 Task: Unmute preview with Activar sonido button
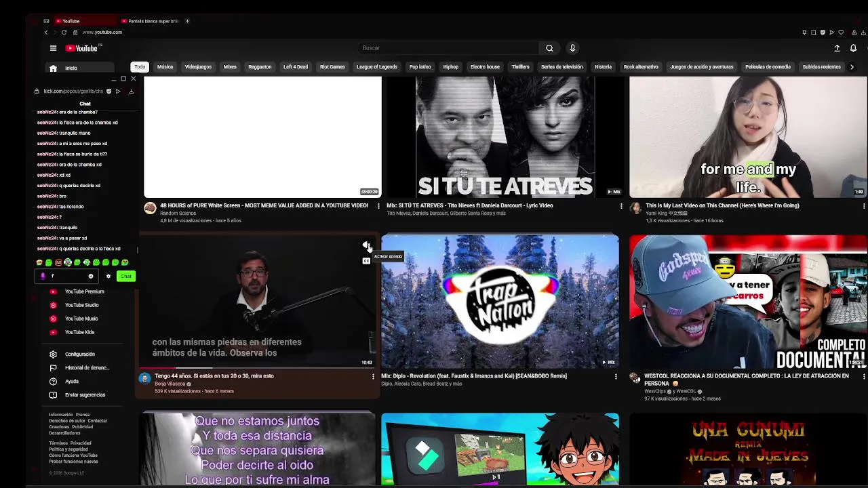click(366, 245)
